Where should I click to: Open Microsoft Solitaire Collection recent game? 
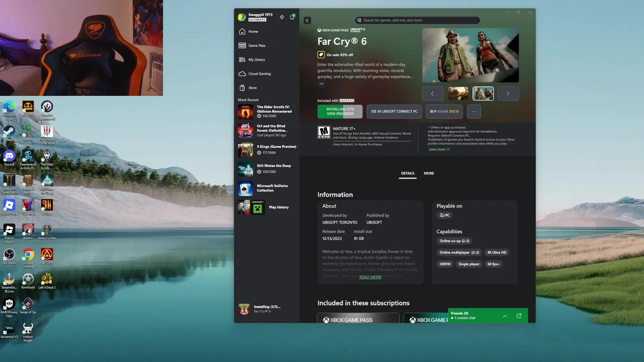(x=267, y=188)
